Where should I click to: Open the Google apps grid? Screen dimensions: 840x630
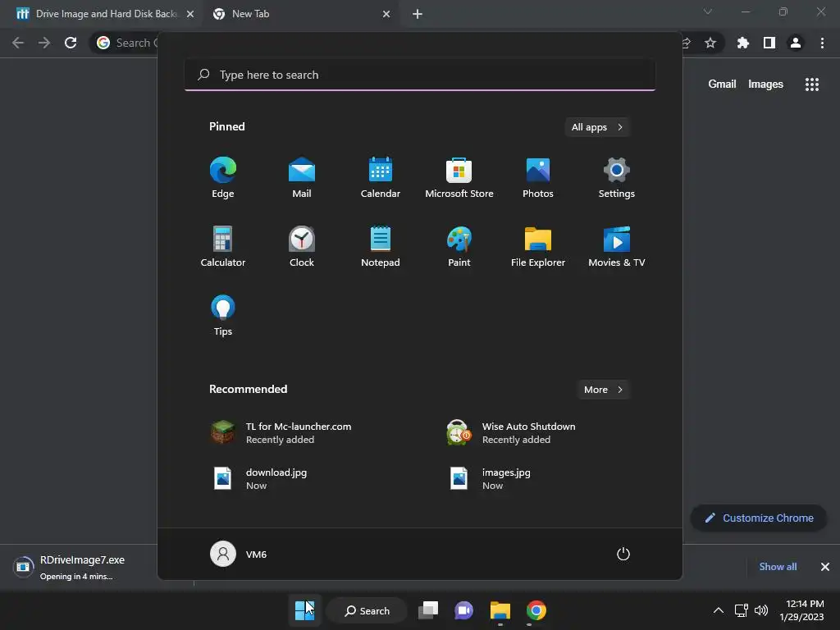point(812,84)
